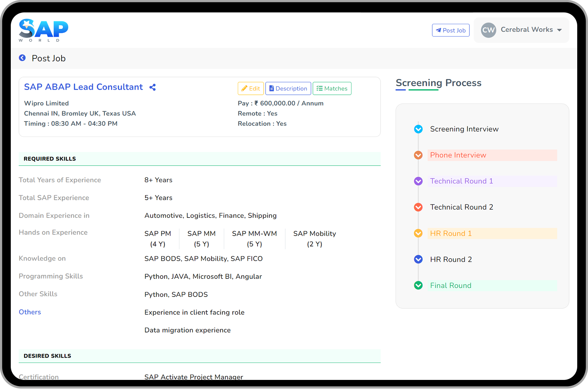The height and width of the screenshot is (392, 588).
Task: Click the Required Skills section header
Action: (x=200, y=159)
